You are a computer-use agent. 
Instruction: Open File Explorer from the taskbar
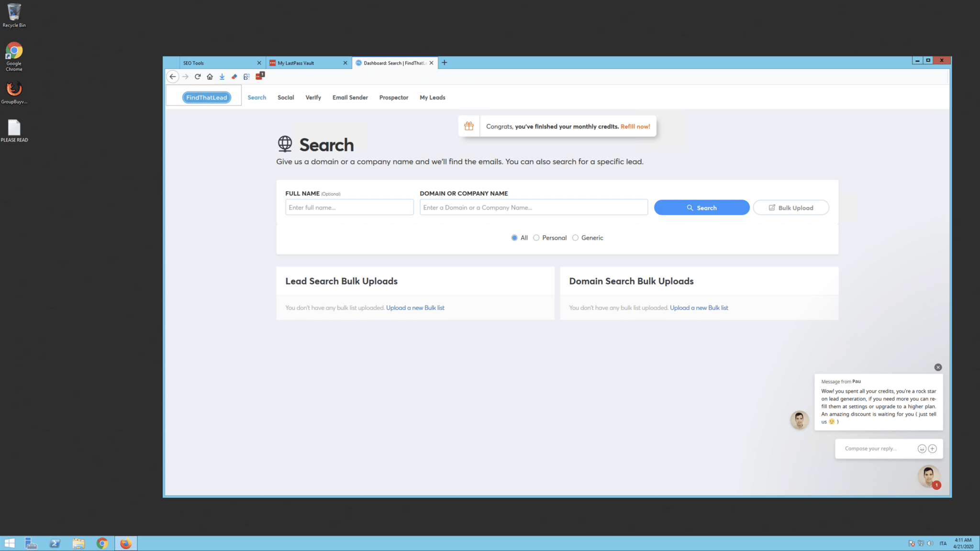click(x=78, y=543)
